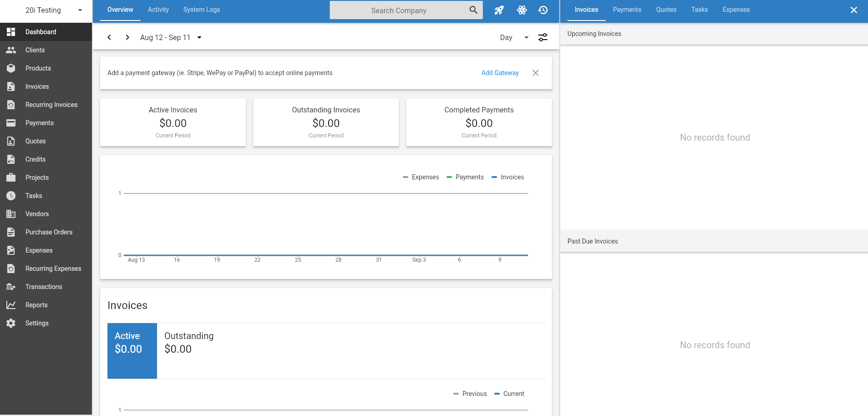Open Recurring Expenses menu label
The width and height of the screenshot is (868, 416).
coord(53,269)
